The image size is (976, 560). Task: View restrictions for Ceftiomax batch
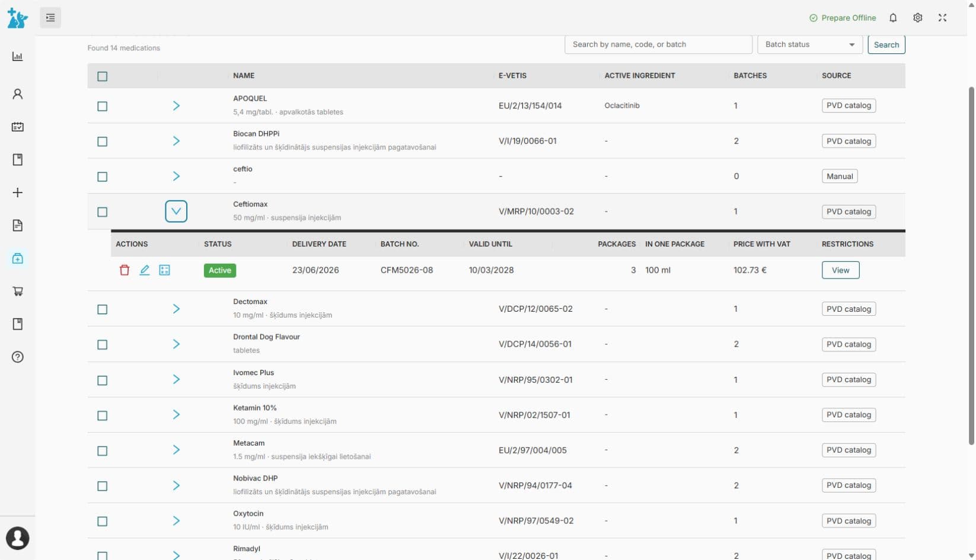coord(840,270)
